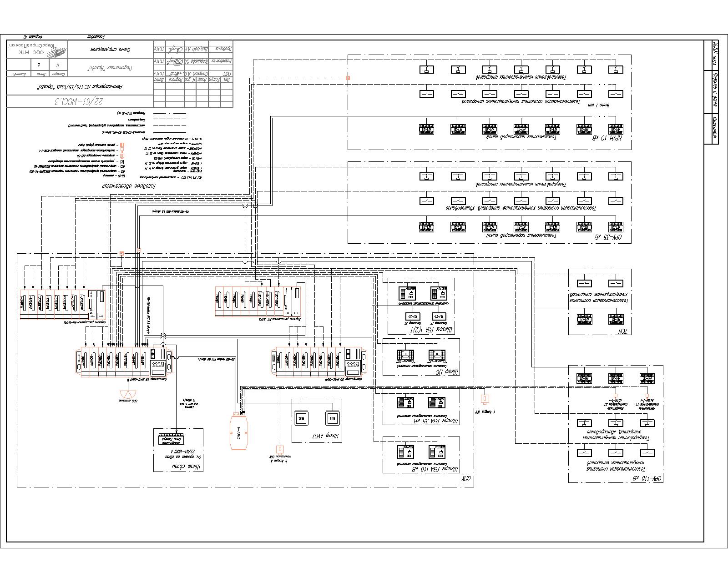Click the 'Всего 7 шт.' note

coord(598,105)
